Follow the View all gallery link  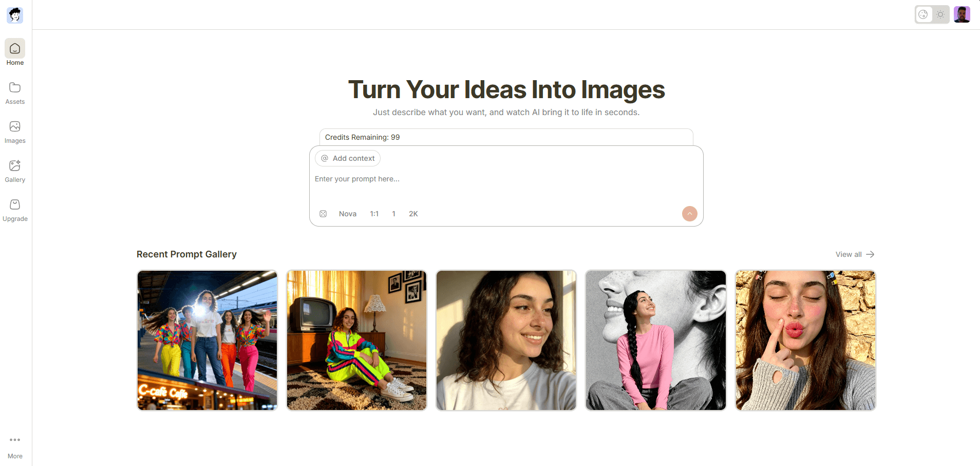(855, 254)
